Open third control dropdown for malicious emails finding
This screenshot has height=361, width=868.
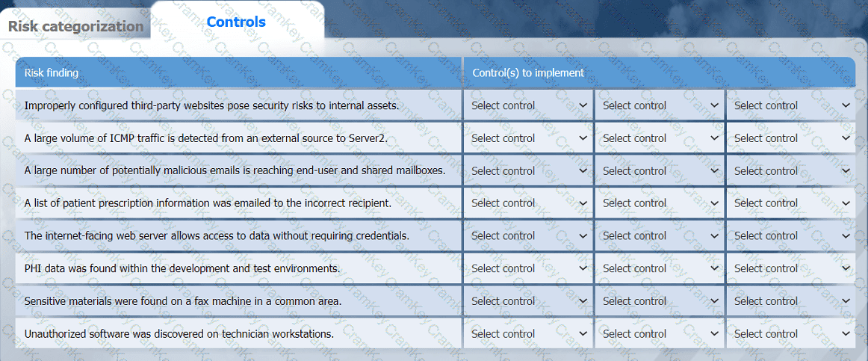pyautogui.click(x=791, y=170)
